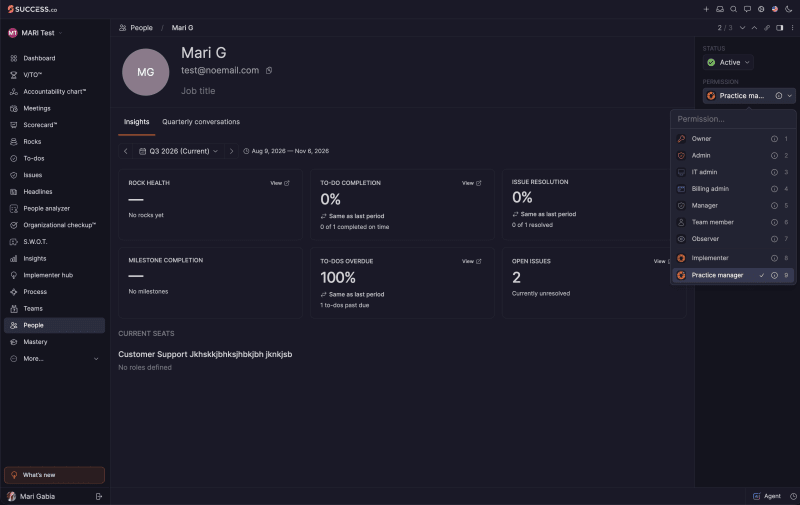Viewport: 800px width, 505px height.
Task: Click the search magnifier icon
Action: [733, 9]
